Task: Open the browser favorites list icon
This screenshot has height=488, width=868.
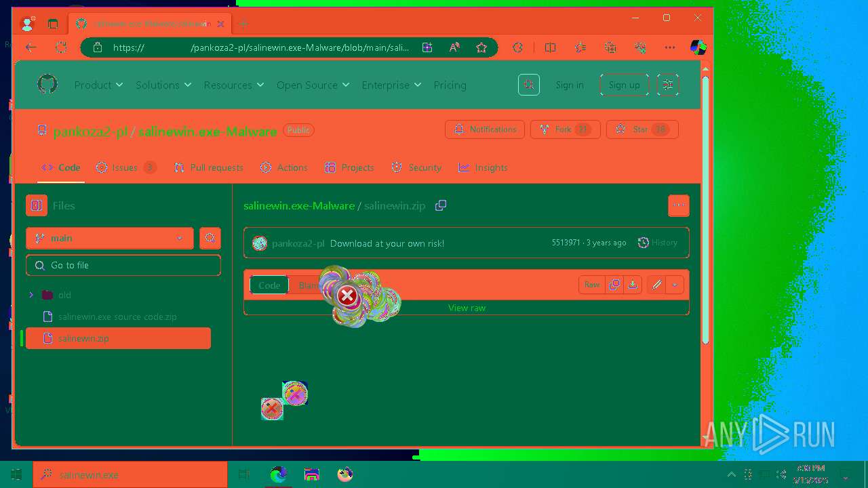Action: (x=580, y=47)
